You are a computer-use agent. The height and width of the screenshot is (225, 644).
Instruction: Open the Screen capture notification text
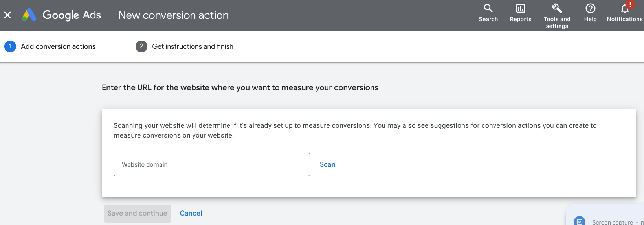click(612, 222)
